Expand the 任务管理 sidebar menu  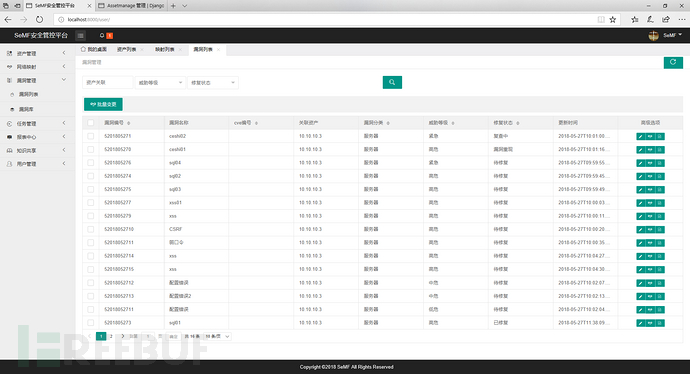[37, 124]
